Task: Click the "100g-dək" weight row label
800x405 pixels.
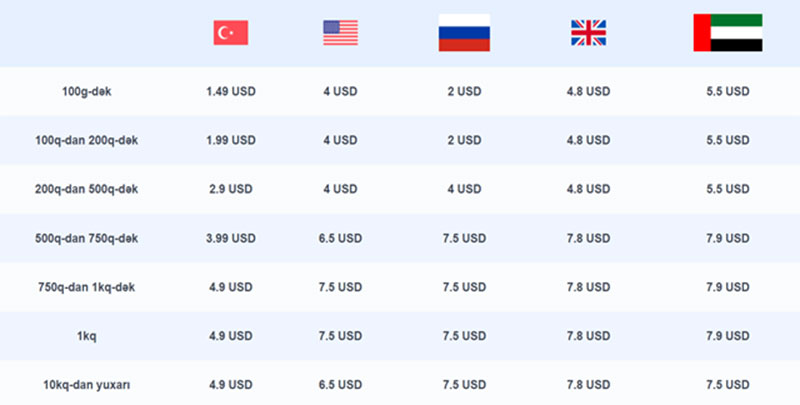Action: click(86, 91)
